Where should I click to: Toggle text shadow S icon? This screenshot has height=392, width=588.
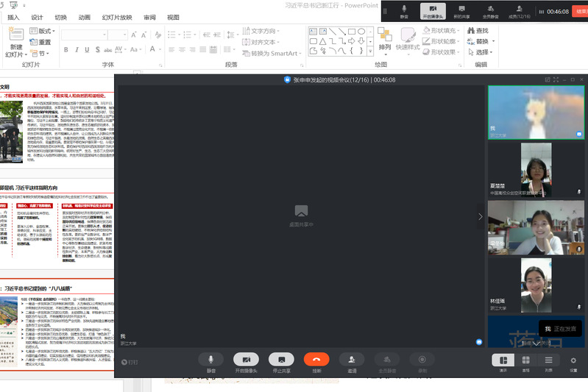coord(97,49)
